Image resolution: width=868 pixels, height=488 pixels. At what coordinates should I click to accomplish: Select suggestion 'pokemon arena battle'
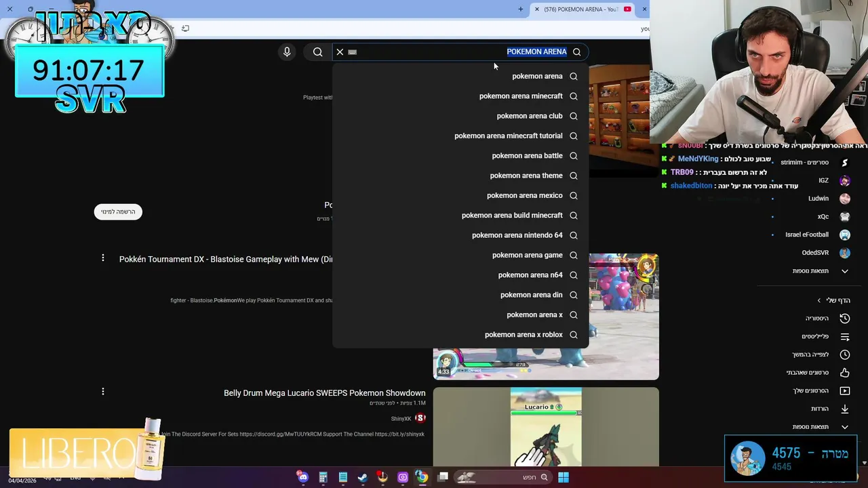(460, 156)
